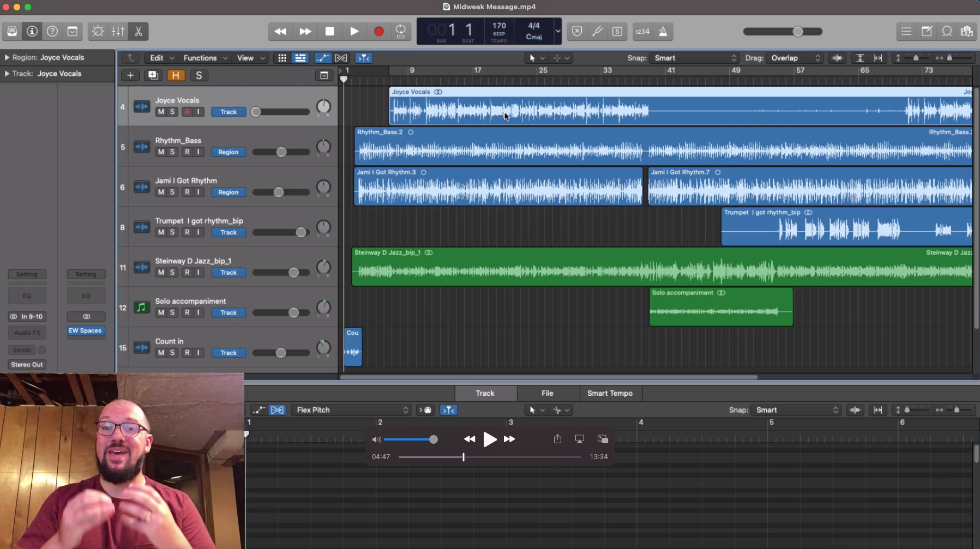Open the Mixer from the toolbar
The height and width of the screenshot is (549, 980).
pos(118,32)
